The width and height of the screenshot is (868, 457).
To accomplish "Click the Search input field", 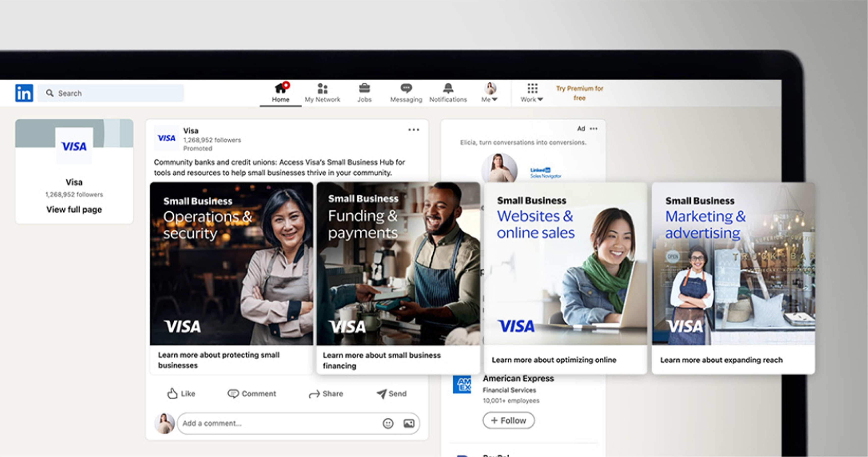I will pyautogui.click(x=111, y=93).
